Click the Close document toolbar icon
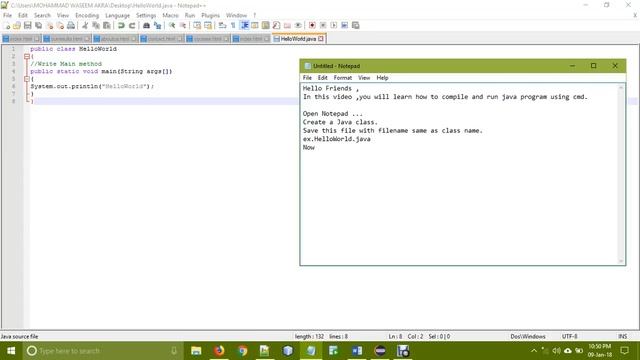Viewport: 640px width, 360px height. tap(49, 25)
